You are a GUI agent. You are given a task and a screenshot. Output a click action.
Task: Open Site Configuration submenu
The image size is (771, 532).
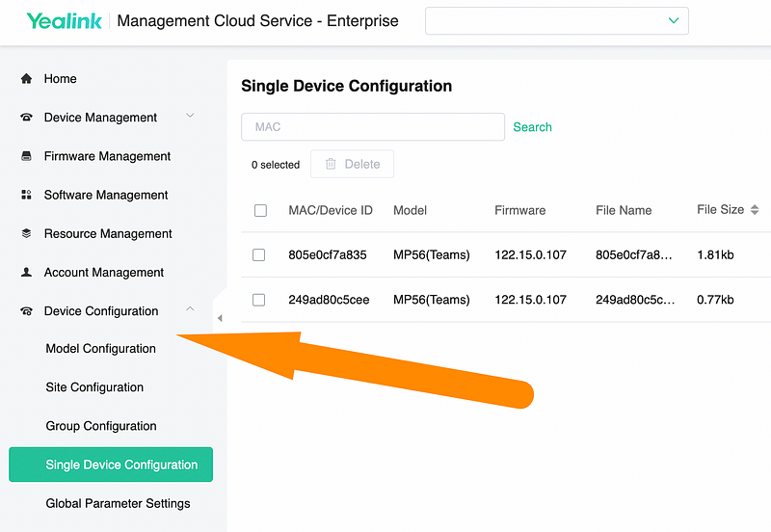click(94, 387)
